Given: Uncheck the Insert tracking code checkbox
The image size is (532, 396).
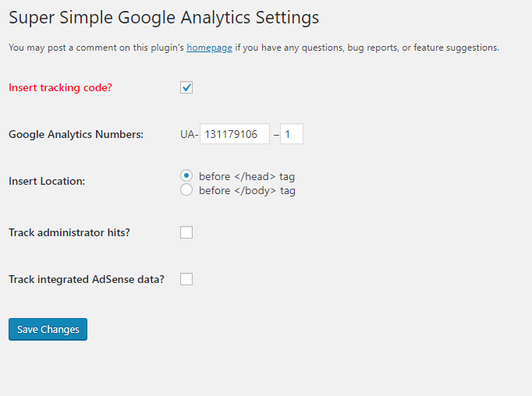Looking at the screenshot, I should 186,87.
